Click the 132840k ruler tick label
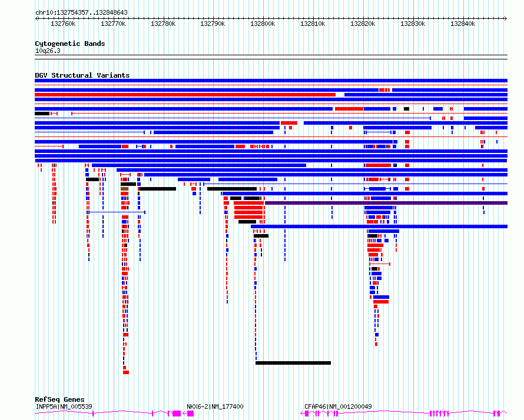The image size is (524, 420). (463, 24)
